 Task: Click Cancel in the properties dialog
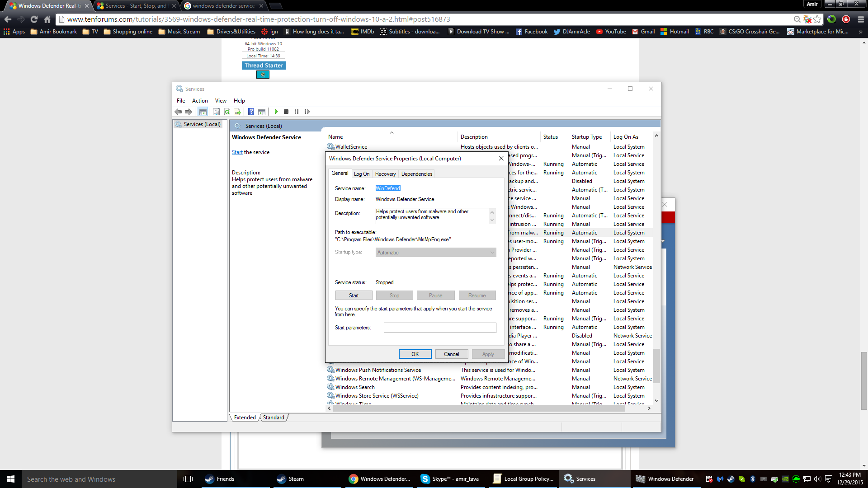(x=451, y=354)
